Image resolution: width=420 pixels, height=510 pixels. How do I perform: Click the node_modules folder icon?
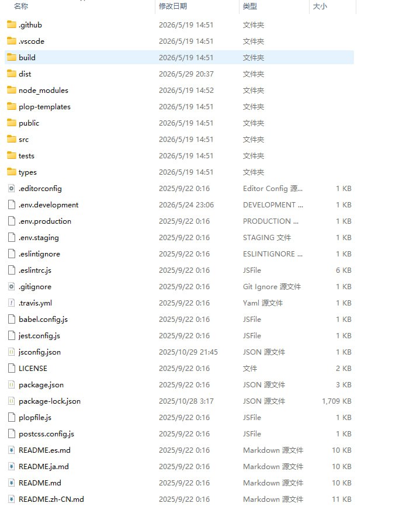tap(11, 90)
